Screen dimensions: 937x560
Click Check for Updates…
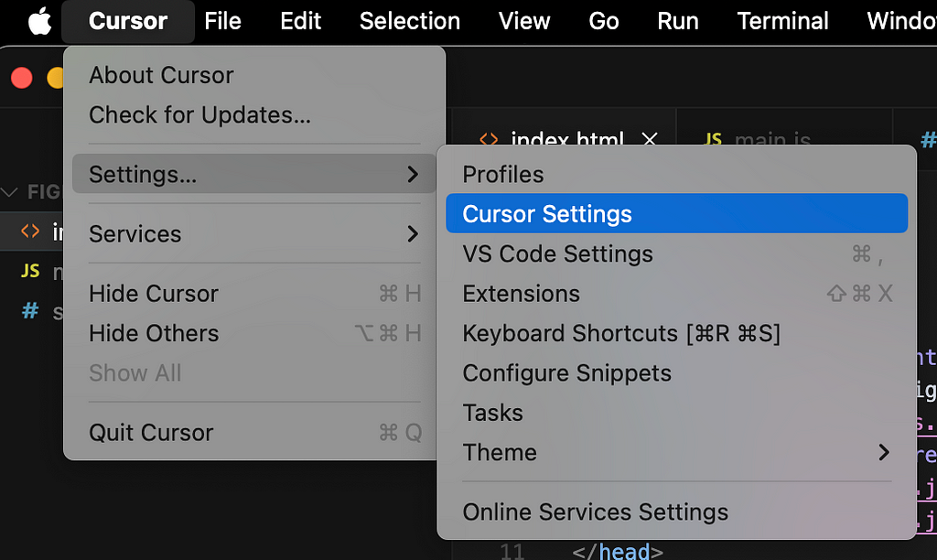(254, 114)
